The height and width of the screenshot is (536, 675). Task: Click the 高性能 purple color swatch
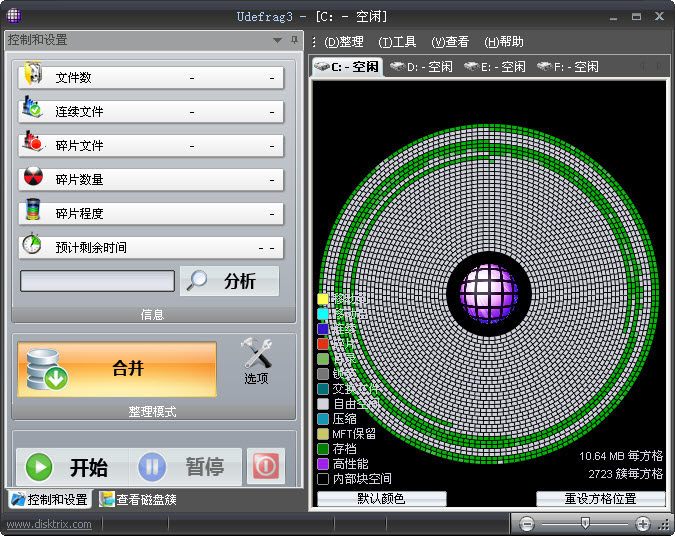pyautogui.click(x=323, y=464)
